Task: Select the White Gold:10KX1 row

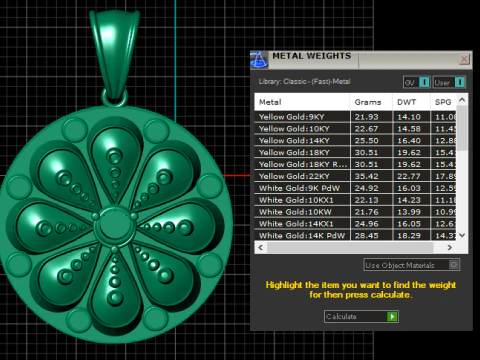Action: point(355,200)
